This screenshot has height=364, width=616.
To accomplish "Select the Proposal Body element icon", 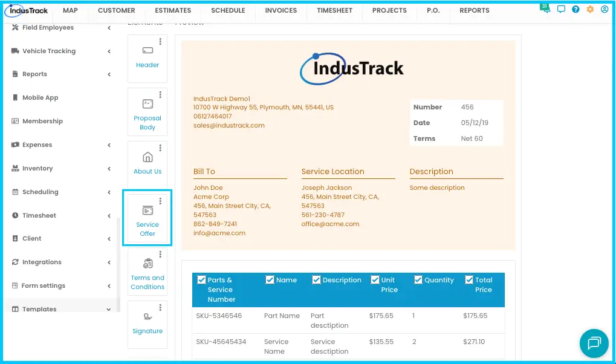I will pyautogui.click(x=148, y=104).
